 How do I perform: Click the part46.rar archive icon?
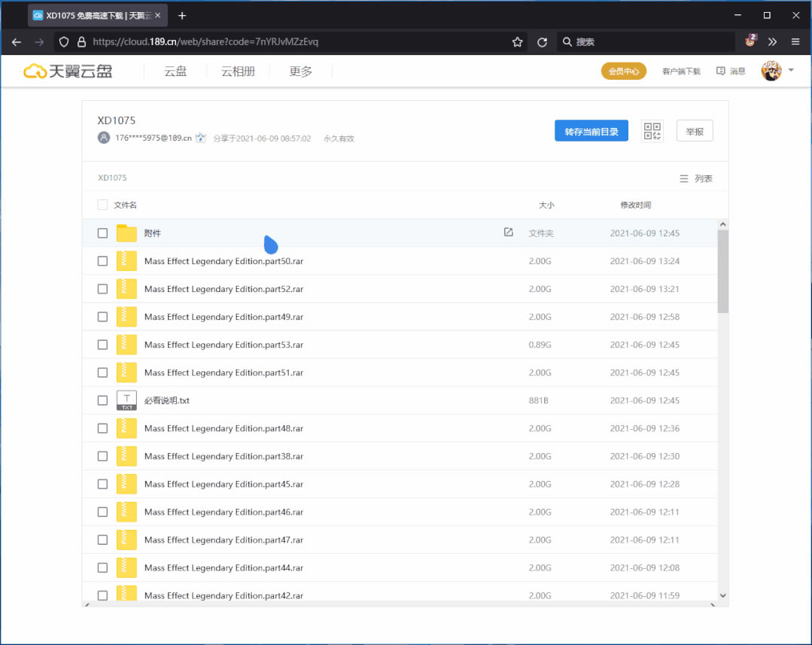pyautogui.click(x=126, y=512)
